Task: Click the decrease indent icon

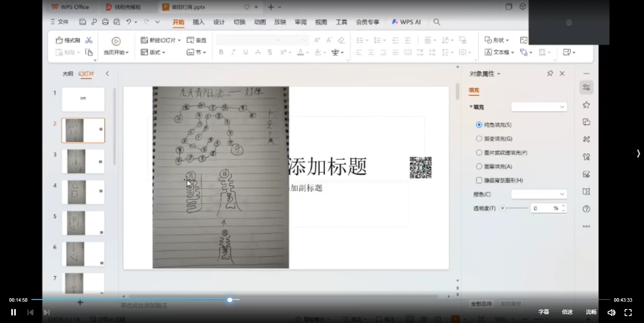Action: (395, 40)
